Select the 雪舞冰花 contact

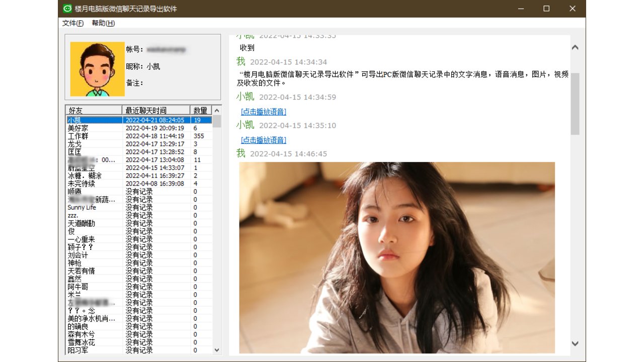(80, 342)
